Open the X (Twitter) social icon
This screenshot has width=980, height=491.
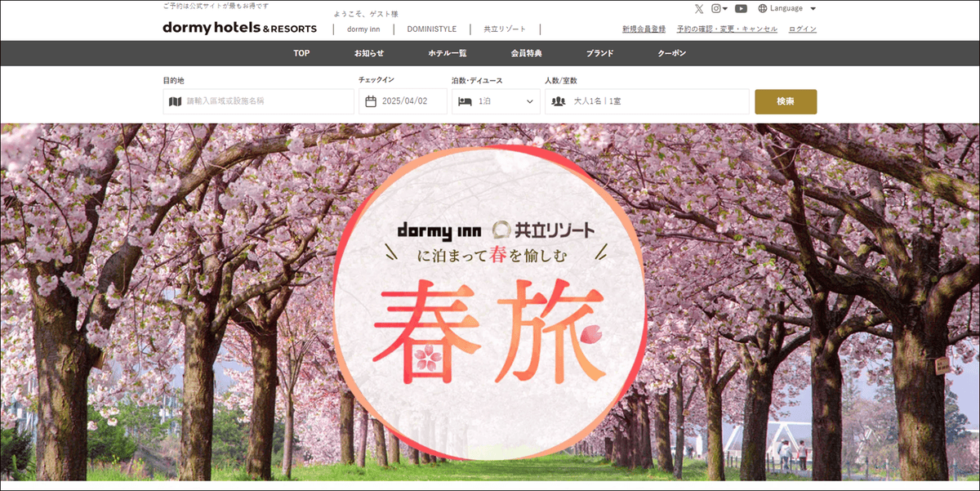coord(699,9)
